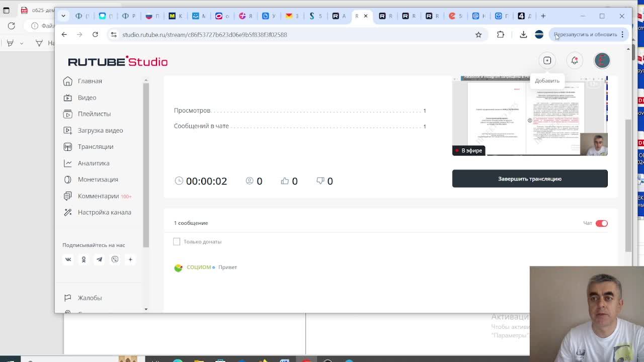Click the Просмотров statistic row
644x362 pixels.
tap(300, 111)
